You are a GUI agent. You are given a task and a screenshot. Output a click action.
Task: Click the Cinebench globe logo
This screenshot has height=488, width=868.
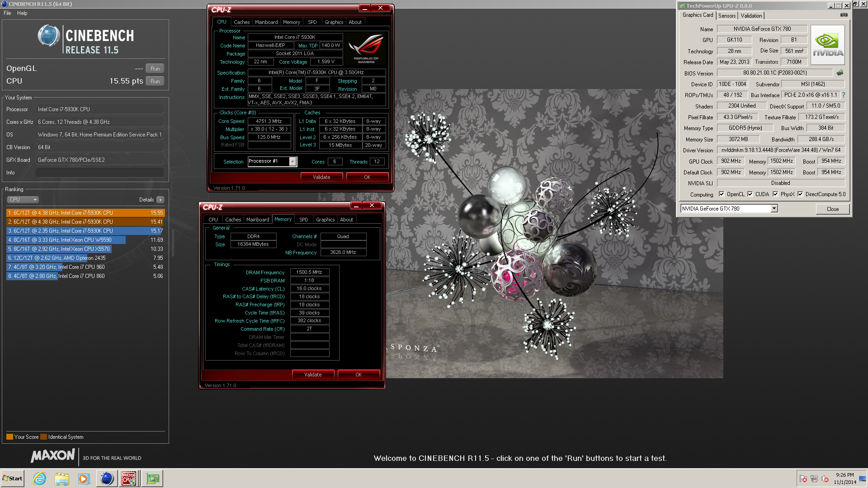point(49,36)
